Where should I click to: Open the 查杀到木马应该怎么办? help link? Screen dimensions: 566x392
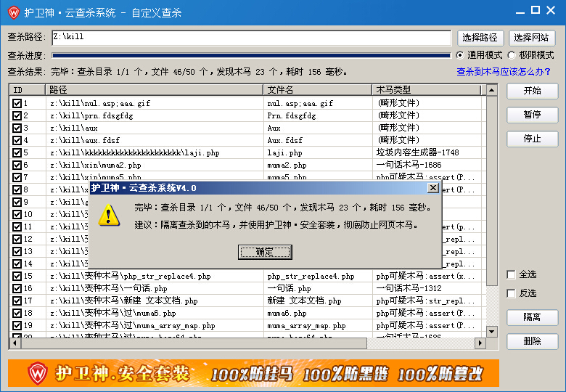[504, 71]
